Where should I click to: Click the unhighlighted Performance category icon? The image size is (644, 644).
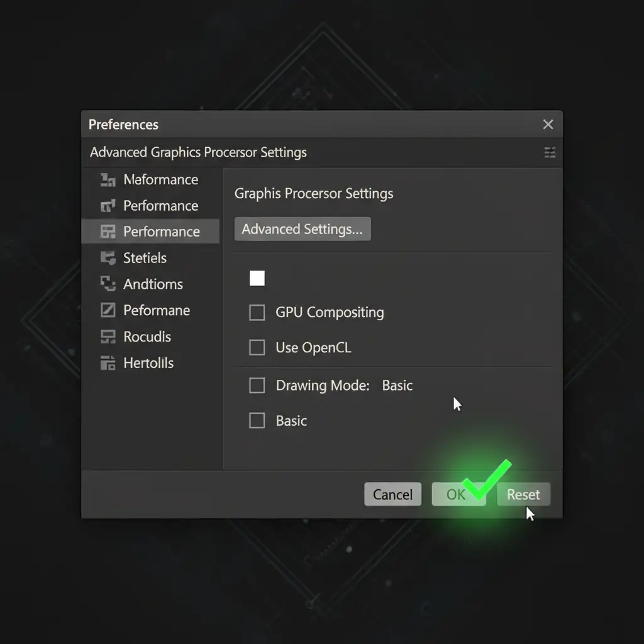pos(108,206)
